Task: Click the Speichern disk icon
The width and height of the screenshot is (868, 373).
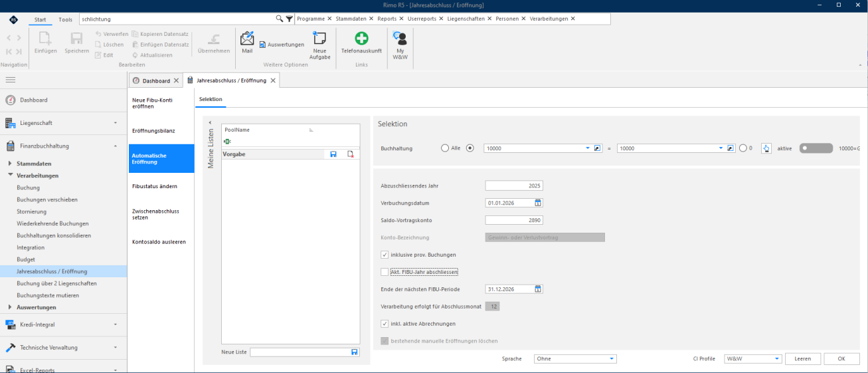Action: (77, 39)
